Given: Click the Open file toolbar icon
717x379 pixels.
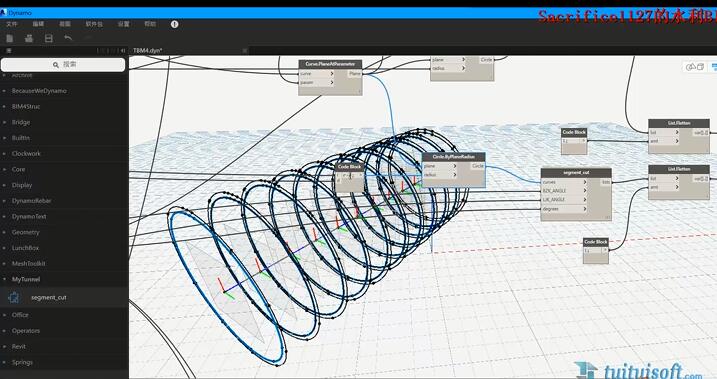Looking at the screenshot, I should 29,38.
